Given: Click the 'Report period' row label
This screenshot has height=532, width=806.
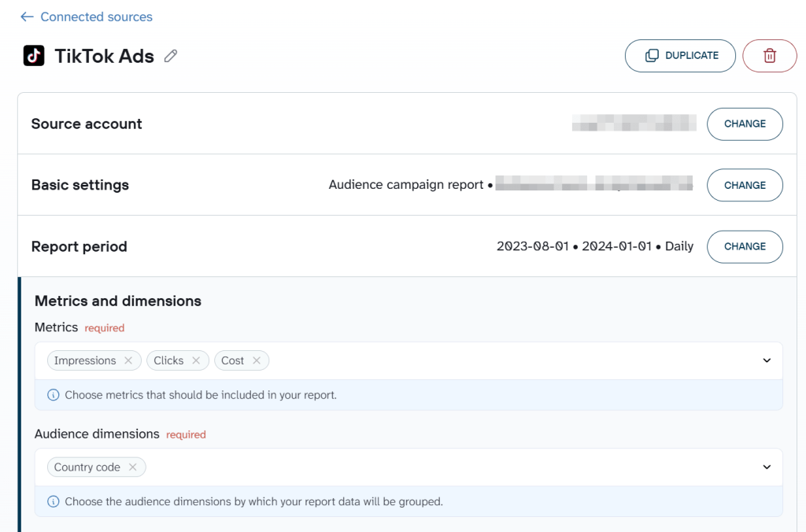Looking at the screenshot, I should coord(79,247).
